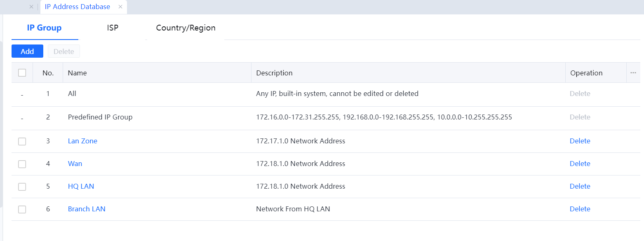644x241 pixels.
Task: Close the IP Address Database tab
Action: click(120, 7)
